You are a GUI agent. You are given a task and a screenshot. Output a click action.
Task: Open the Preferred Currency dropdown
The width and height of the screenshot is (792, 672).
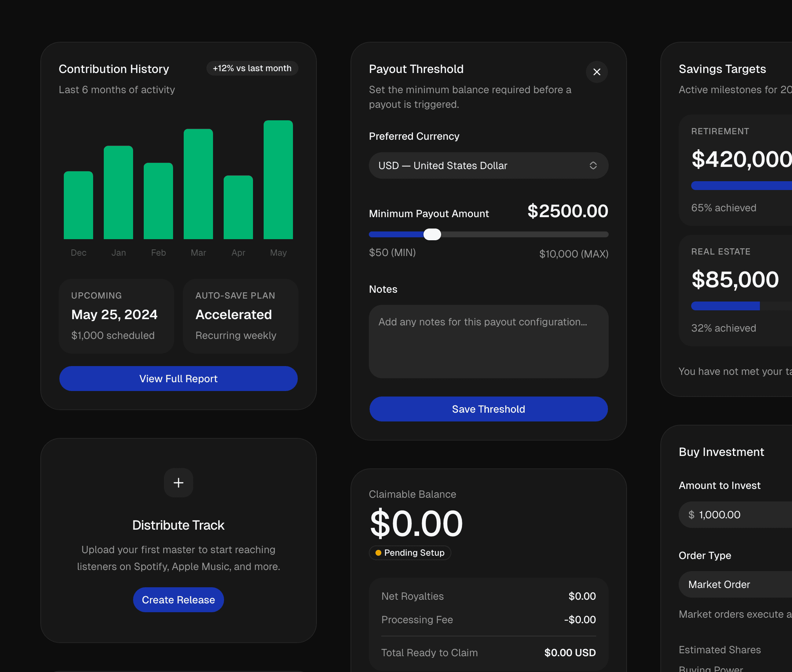(x=488, y=165)
